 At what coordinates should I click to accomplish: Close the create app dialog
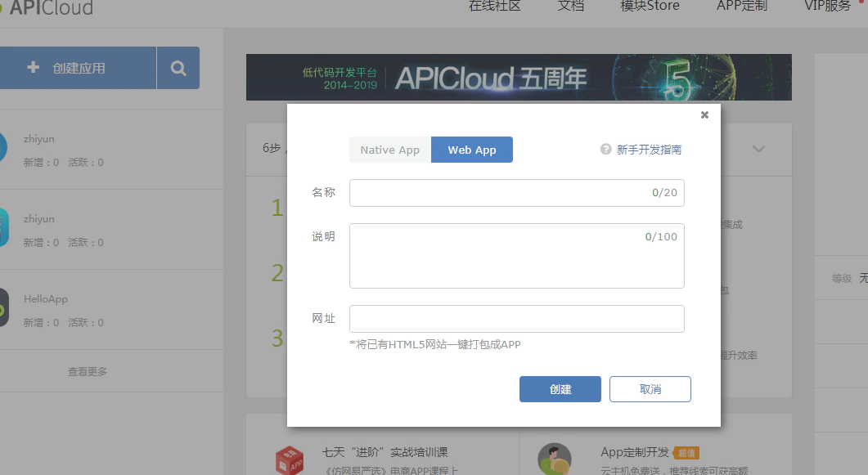point(704,114)
